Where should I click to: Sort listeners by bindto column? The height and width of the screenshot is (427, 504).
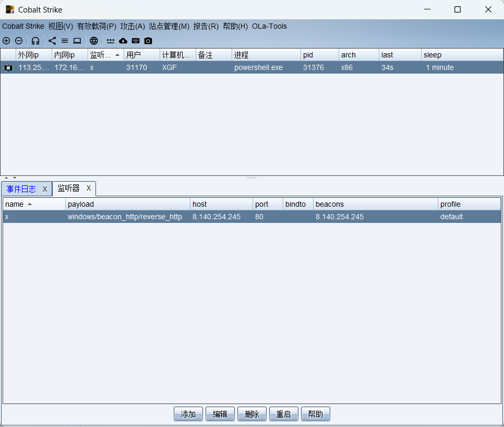[x=298, y=204]
